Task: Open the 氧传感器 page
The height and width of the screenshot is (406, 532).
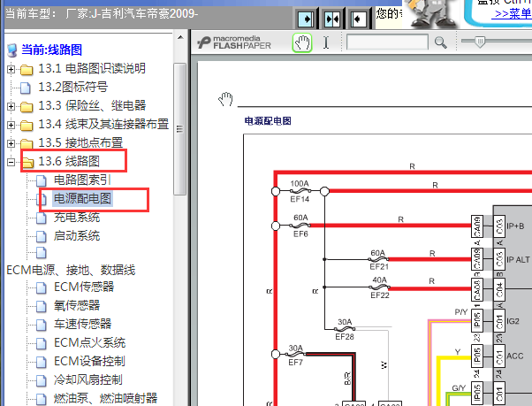Action: pos(77,305)
